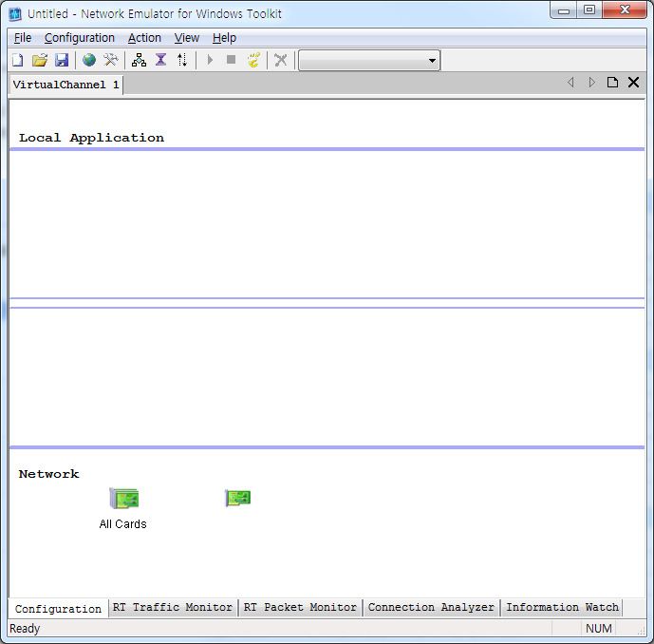
Task: Open the File menu
Action: tap(23, 38)
